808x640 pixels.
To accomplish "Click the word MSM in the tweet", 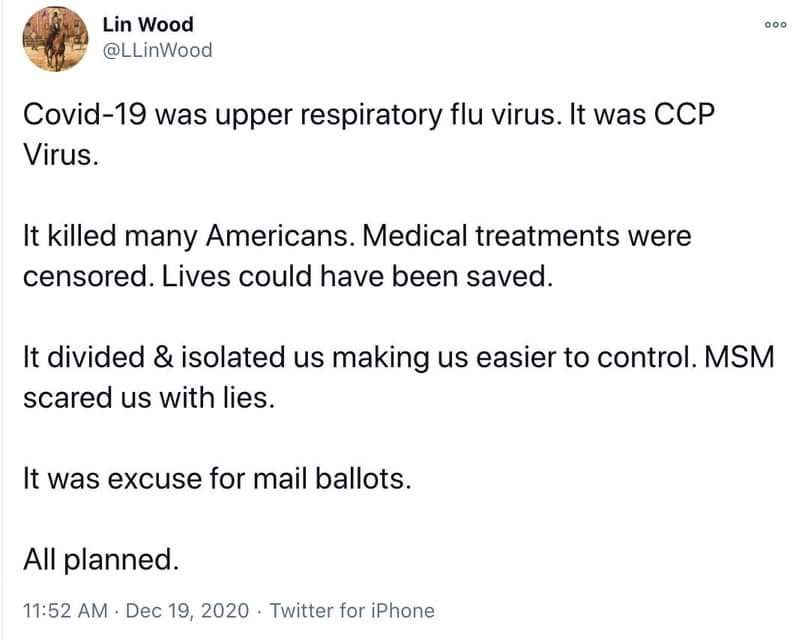I will point(739,358).
